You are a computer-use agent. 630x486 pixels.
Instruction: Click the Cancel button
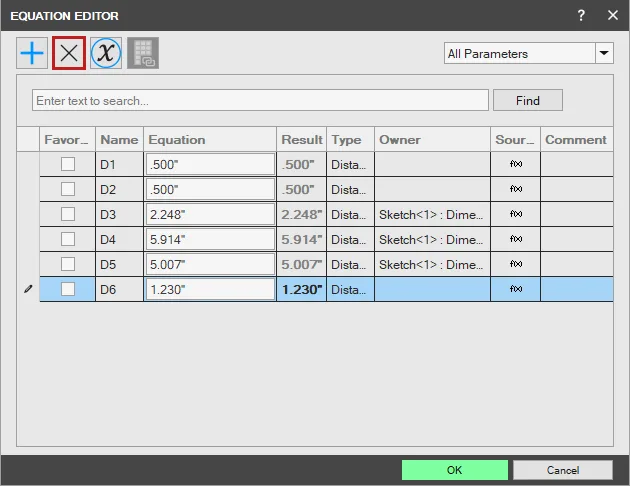(x=563, y=470)
